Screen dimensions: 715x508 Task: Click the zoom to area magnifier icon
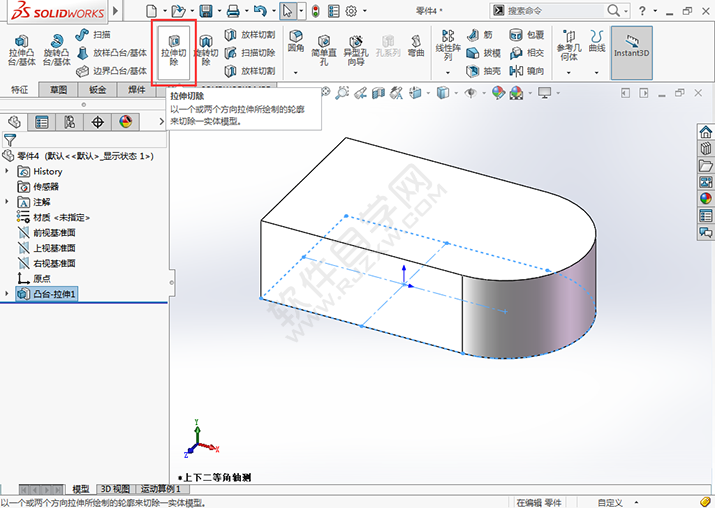(x=342, y=93)
